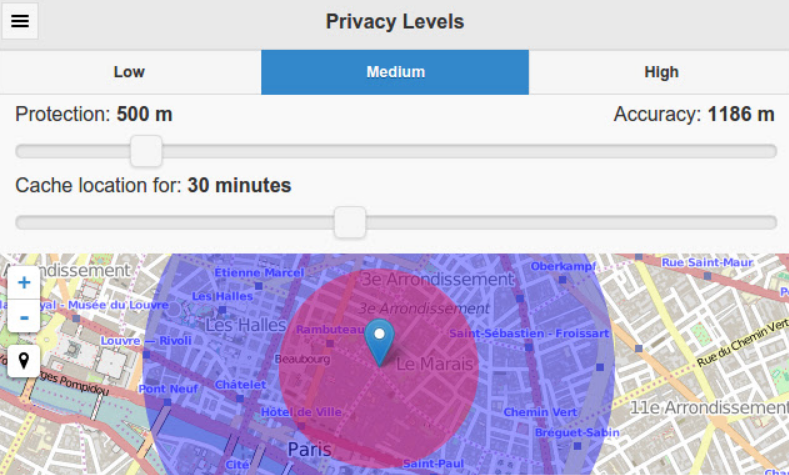Click the Protection 500 m label
The height and width of the screenshot is (475, 789).
(x=94, y=114)
